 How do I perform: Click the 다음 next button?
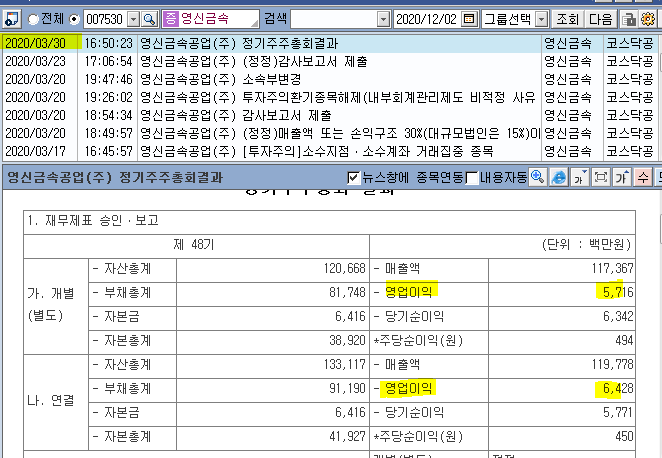tap(600, 19)
